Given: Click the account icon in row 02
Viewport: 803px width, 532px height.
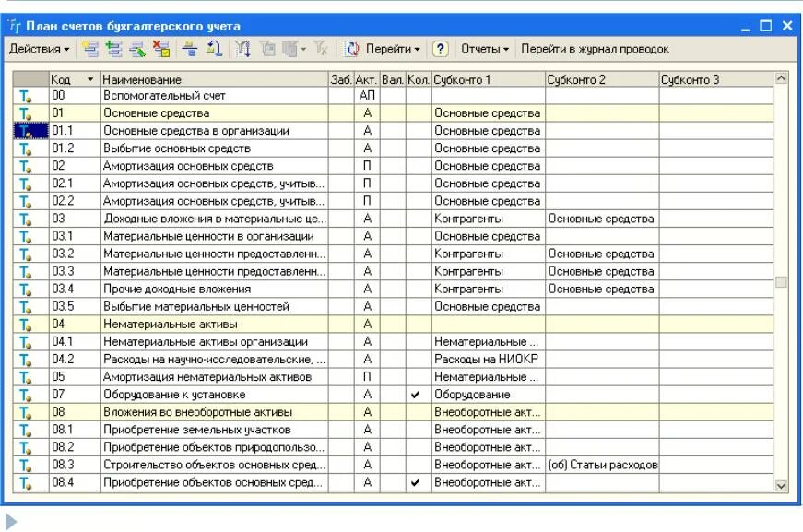Looking at the screenshot, I should pos(25,166).
